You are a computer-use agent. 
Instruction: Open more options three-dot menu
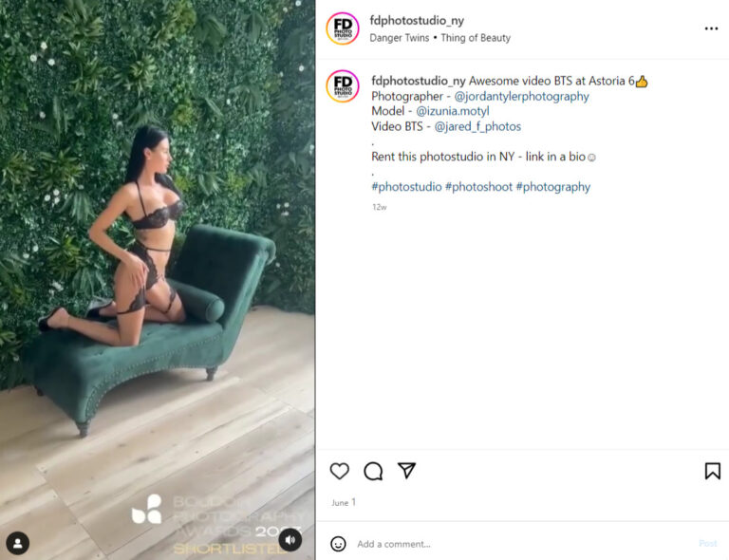pos(711,28)
